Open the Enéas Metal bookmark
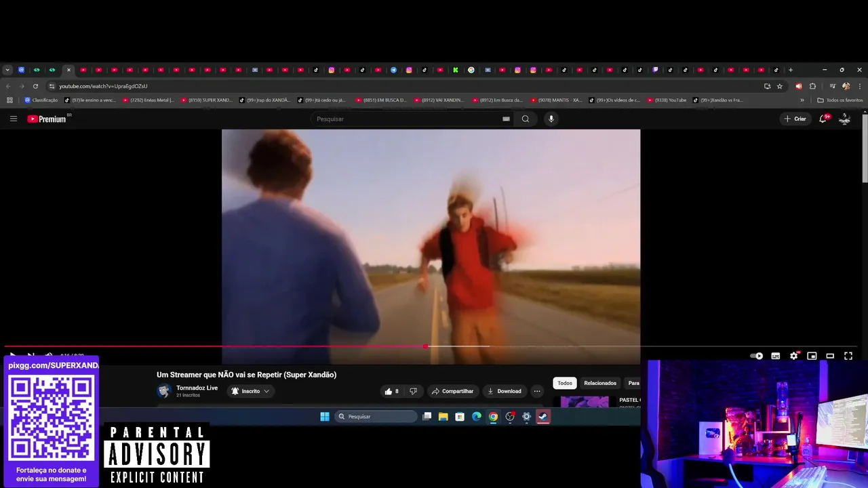Image resolution: width=868 pixels, height=488 pixels. (x=148, y=100)
